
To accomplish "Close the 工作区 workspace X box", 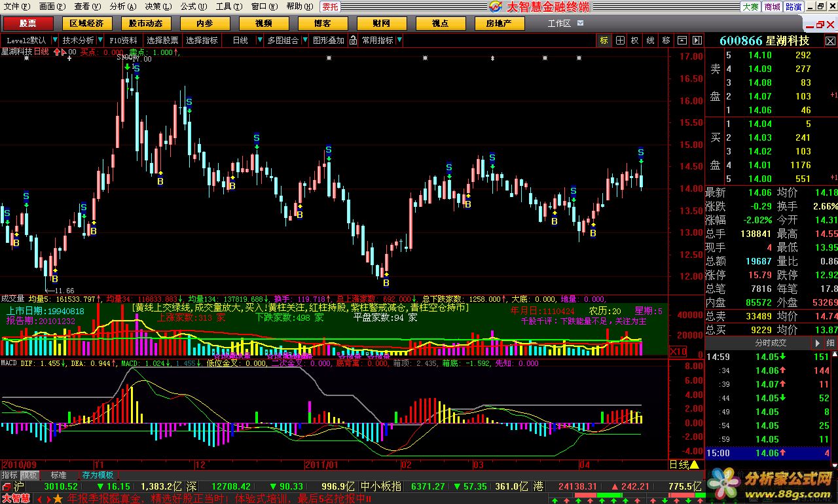I will (x=579, y=23).
